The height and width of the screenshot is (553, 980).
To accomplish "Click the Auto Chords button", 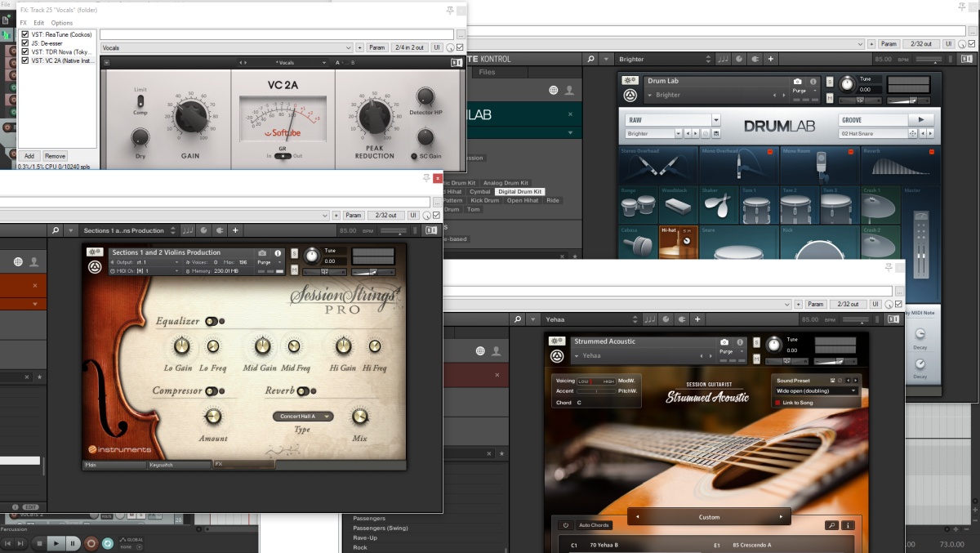I will 594,525.
